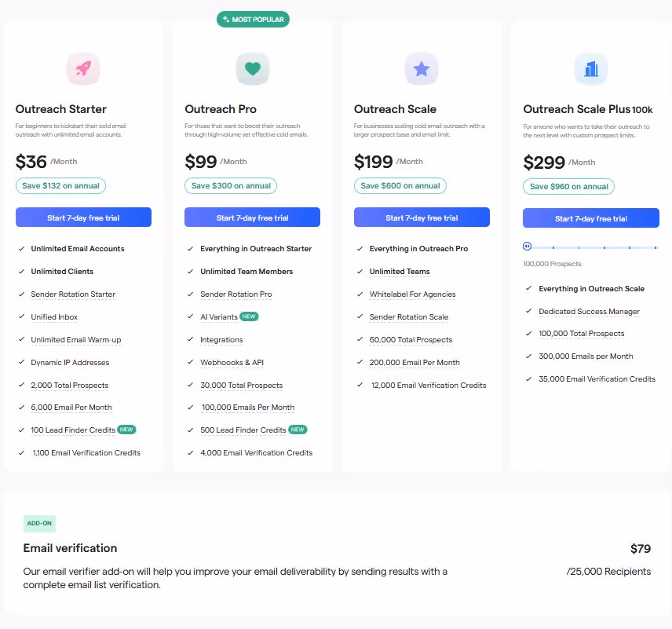This screenshot has height=629, width=672.
Task: Start the 7-day free trial for Outreach Starter
Action: pyautogui.click(x=83, y=217)
